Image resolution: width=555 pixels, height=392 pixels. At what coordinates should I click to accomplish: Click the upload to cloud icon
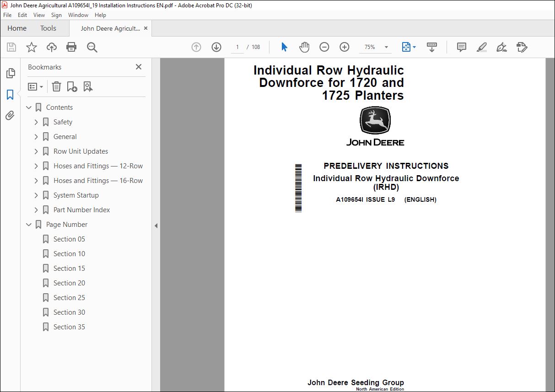coord(52,47)
